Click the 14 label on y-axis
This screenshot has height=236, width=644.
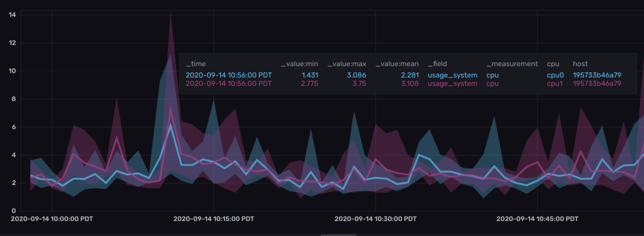(12, 15)
